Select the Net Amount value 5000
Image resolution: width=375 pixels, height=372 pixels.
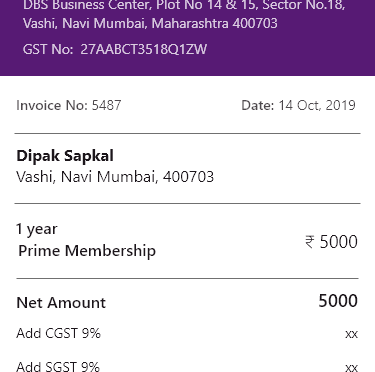[338, 301]
